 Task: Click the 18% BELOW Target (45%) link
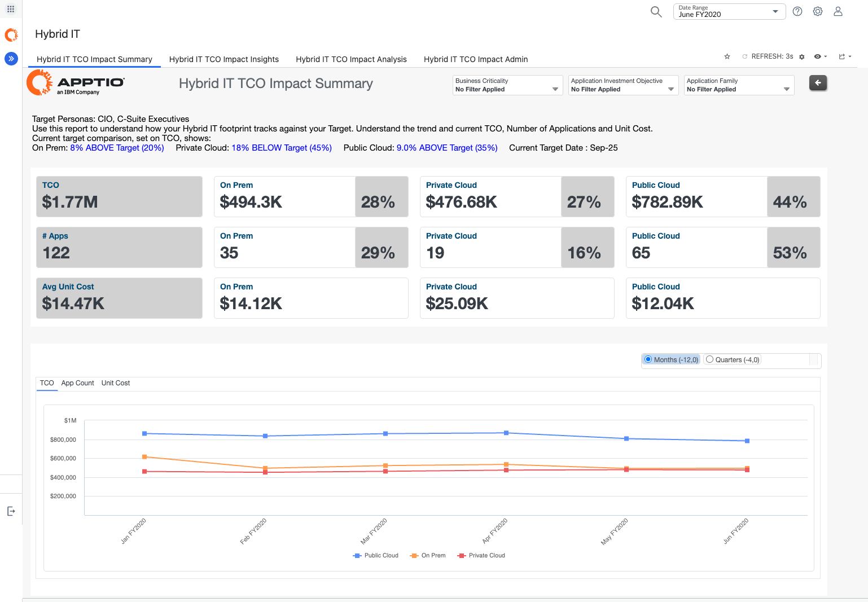tap(282, 148)
